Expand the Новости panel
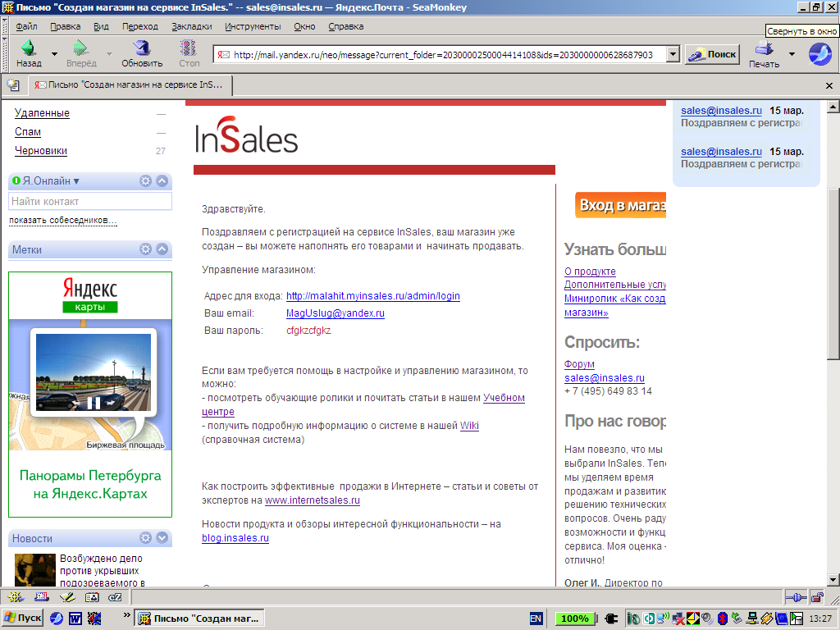 (162, 538)
